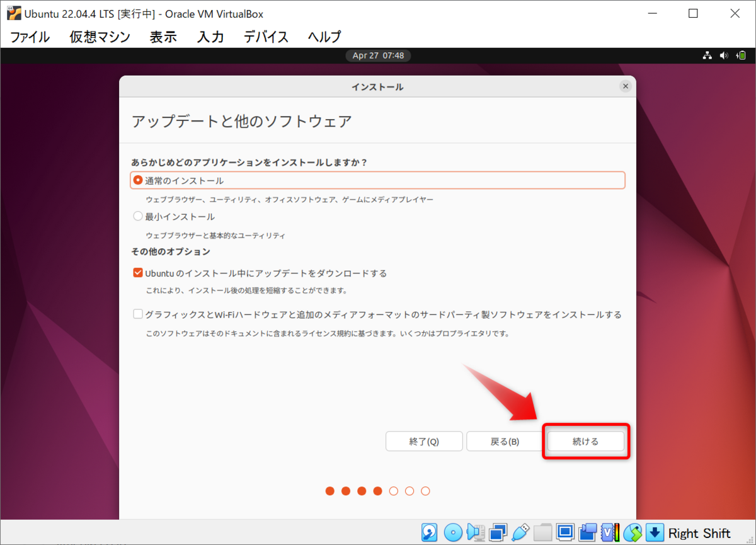Screen dimensions: 756x545
Task: Click the hard disk activity icon
Action: [430, 532]
